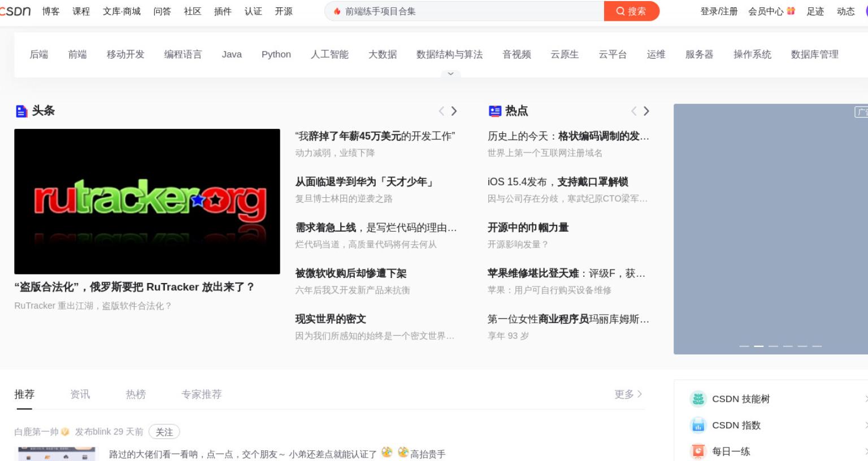Select 资讯 tab
Viewport: 868px width, 461px height.
pos(80,394)
